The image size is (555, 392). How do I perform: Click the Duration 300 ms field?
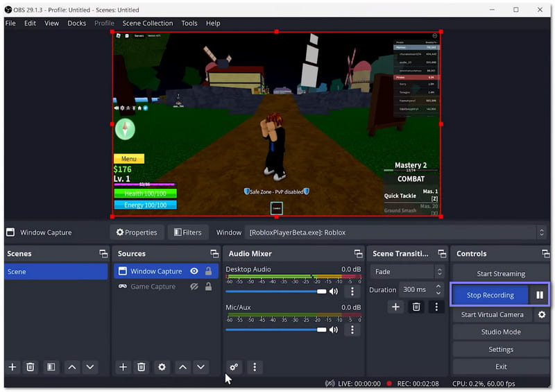tap(417, 289)
